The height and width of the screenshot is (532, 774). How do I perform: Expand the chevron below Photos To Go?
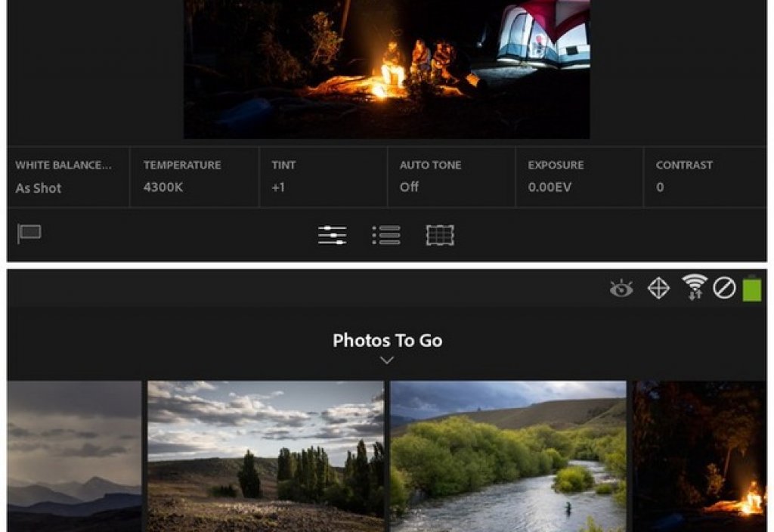pos(387,360)
